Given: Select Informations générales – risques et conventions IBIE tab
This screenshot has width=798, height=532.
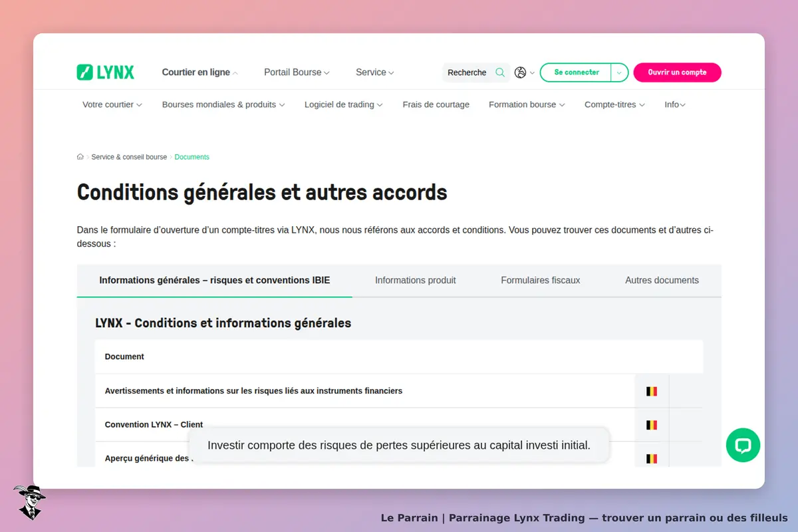Looking at the screenshot, I should 215,281.
